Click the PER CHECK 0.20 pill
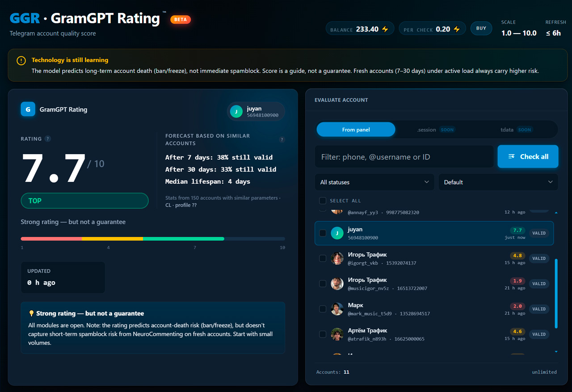Screen dimensions: 572x392 [432, 29]
